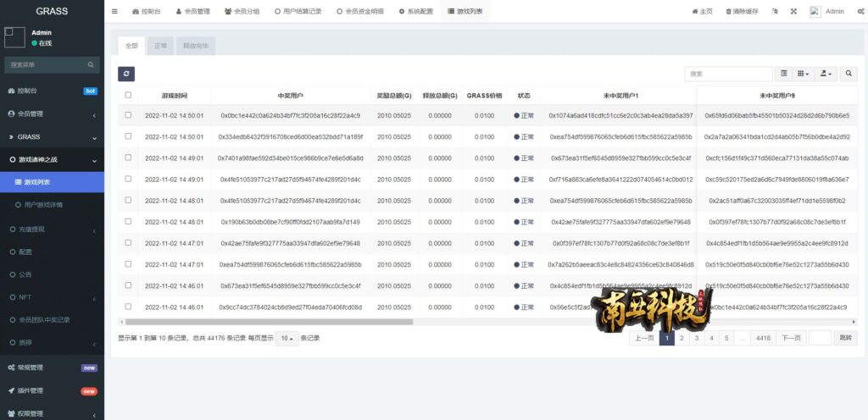Image resolution: width=868 pixels, height=420 pixels.
Task: Switch to the 全部 filter tab
Action: coord(131,46)
